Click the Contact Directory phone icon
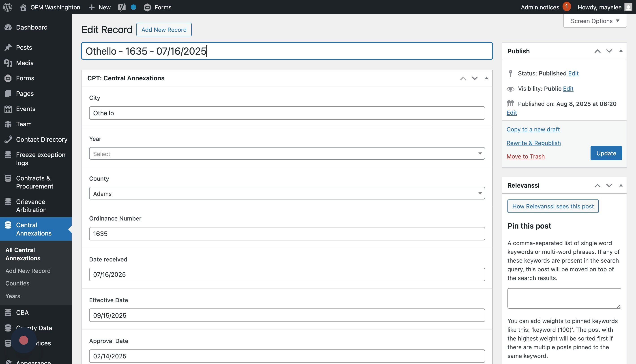The image size is (636, 364). (8, 139)
